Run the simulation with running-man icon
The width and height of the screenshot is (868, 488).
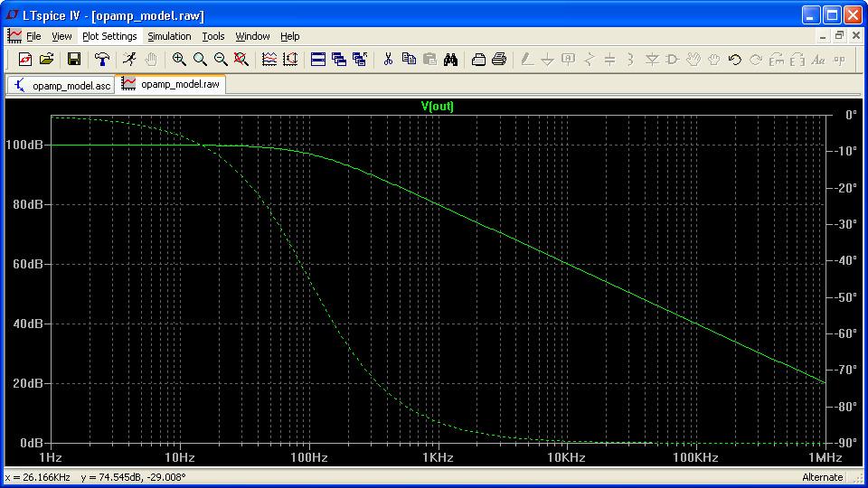129,60
